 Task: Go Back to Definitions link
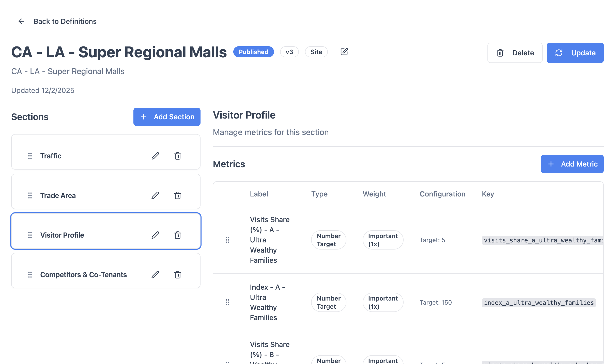tap(65, 21)
